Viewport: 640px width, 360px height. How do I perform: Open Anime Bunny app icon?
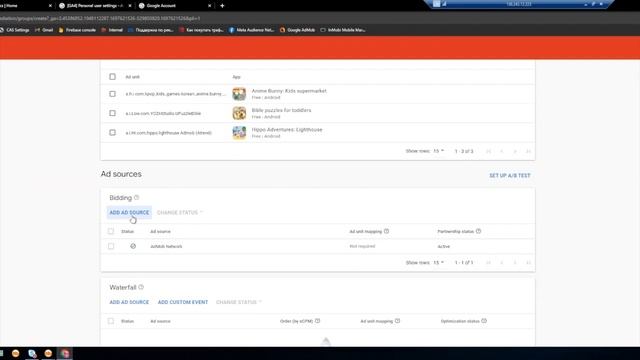(239, 94)
